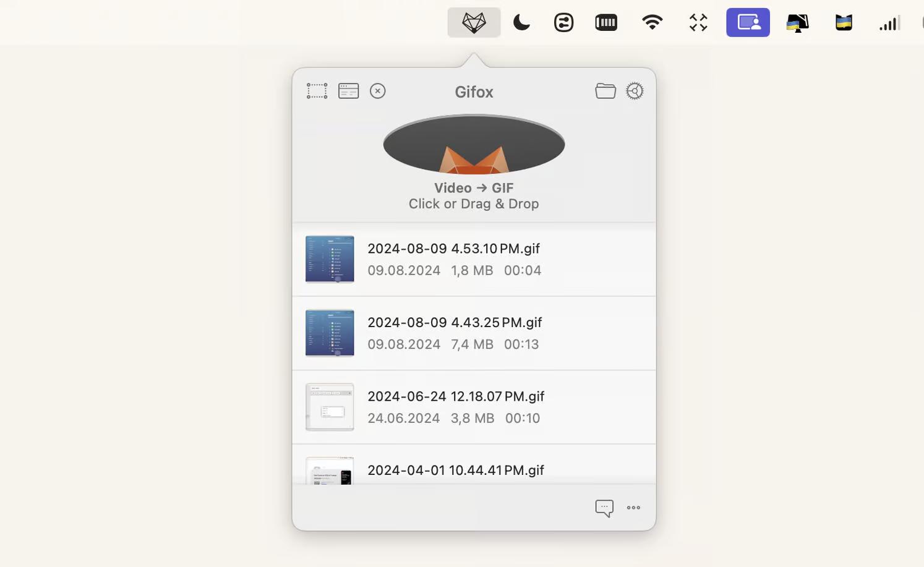Click the circled X icon in Gifox header
Viewport: 924px width, 567px height.
pyautogui.click(x=377, y=92)
